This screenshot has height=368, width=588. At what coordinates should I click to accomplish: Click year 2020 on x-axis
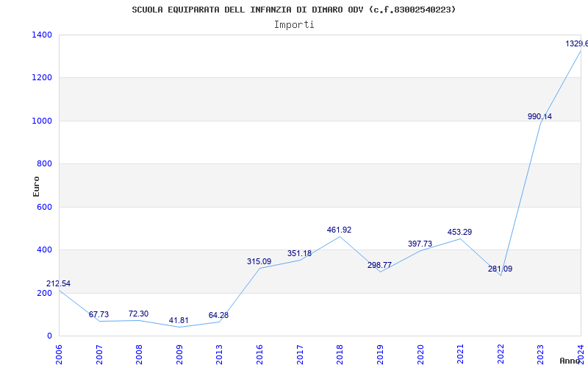pos(420,355)
